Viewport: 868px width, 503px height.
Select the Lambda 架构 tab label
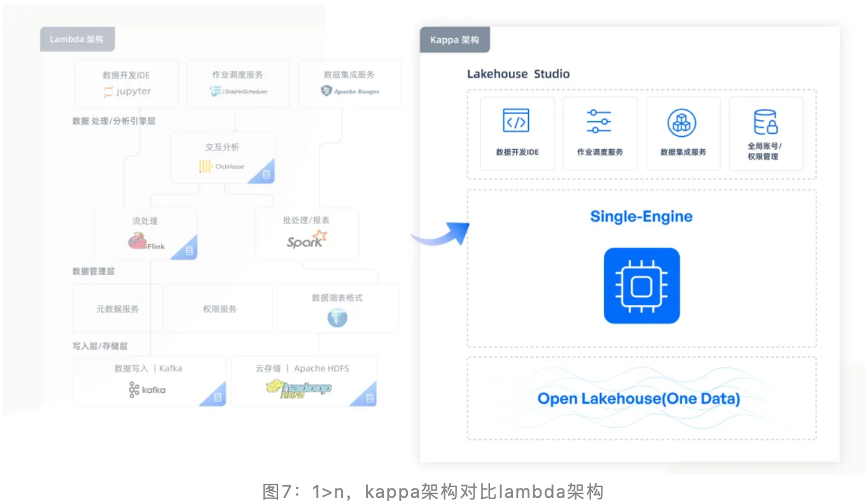pyautogui.click(x=77, y=39)
